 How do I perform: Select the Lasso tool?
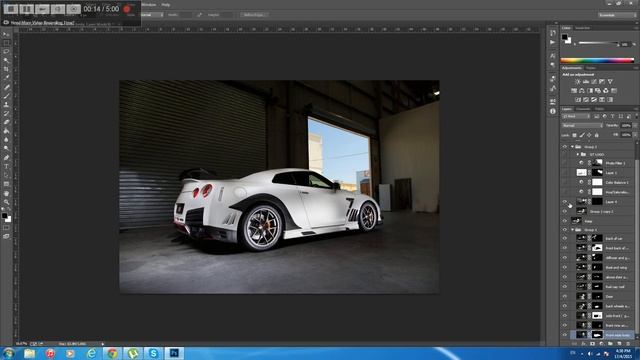click(6, 52)
